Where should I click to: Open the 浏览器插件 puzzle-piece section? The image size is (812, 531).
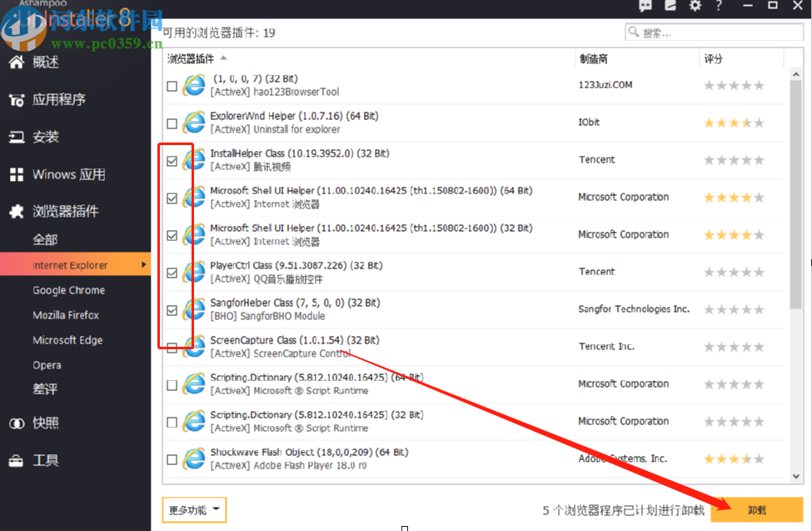coord(54,211)
